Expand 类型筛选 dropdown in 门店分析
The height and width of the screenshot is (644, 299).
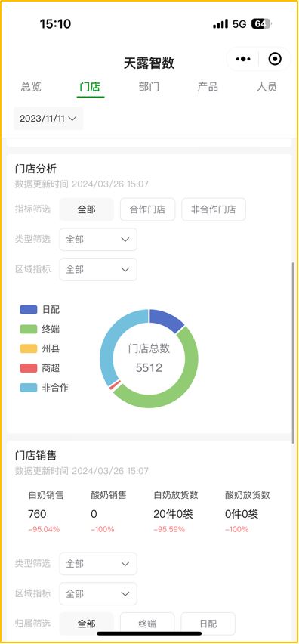tap(98, 240)
